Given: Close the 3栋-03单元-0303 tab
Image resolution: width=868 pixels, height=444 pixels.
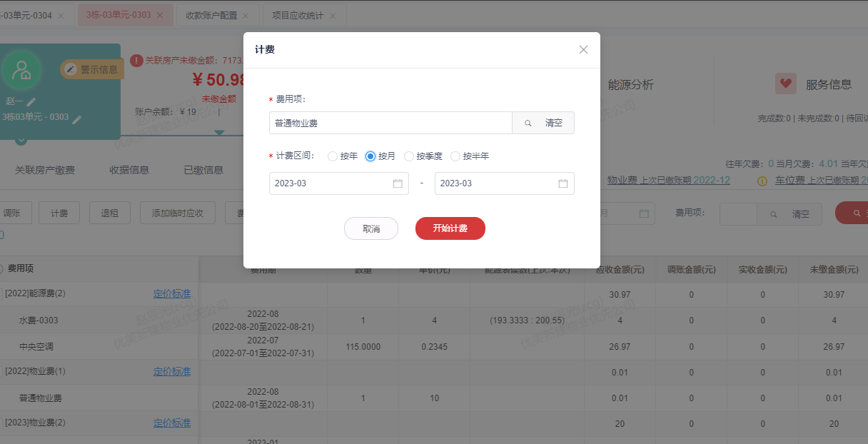Looking at the screenshot, I should coord(159,15).
